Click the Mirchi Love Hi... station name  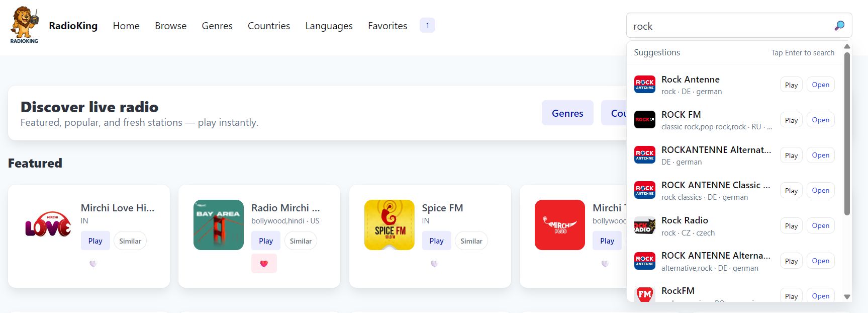click(118, 208)
